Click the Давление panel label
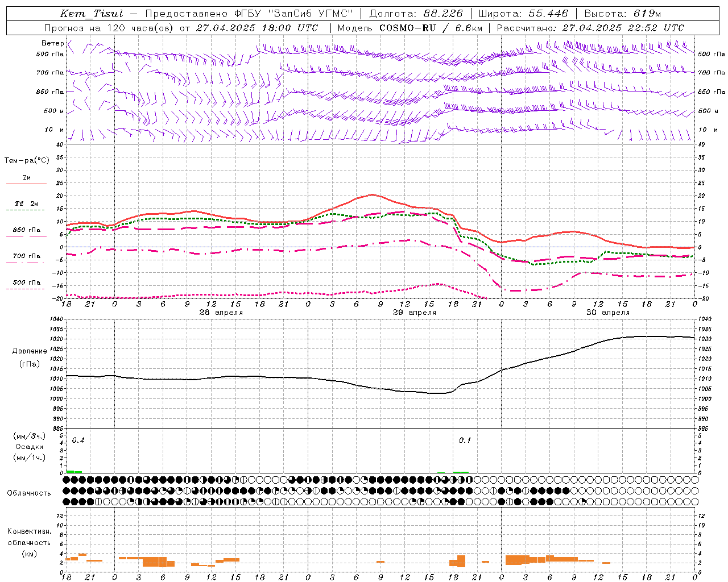 tap(29, 351)
